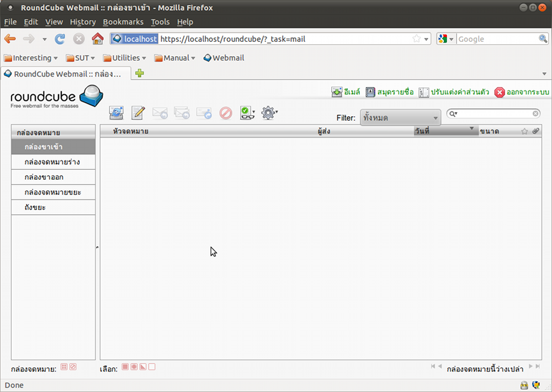Click the browser reload button
The width and height of the screenshot is (552, 392).
[x=60, y=39]
